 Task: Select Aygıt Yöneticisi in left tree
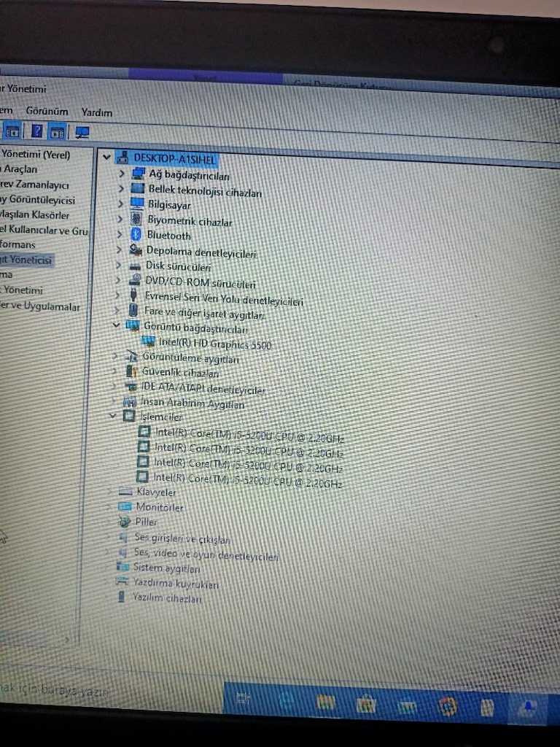pos(26,260)
